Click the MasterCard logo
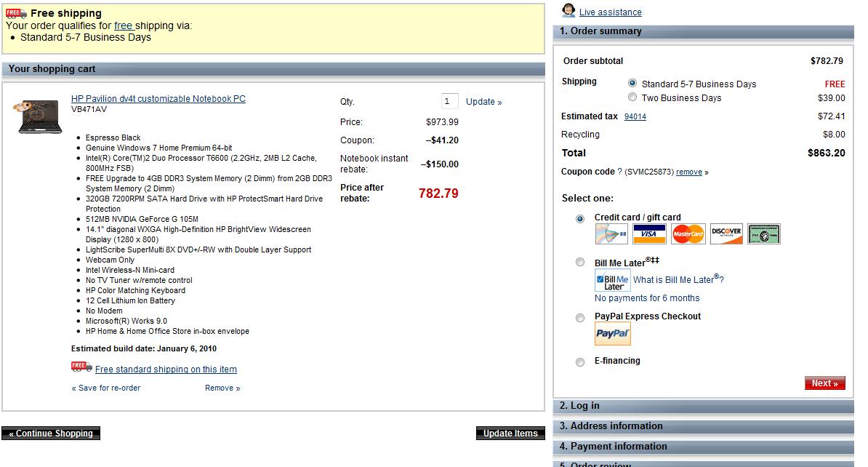This screenshot has width=868, height=467. [688, 233]
